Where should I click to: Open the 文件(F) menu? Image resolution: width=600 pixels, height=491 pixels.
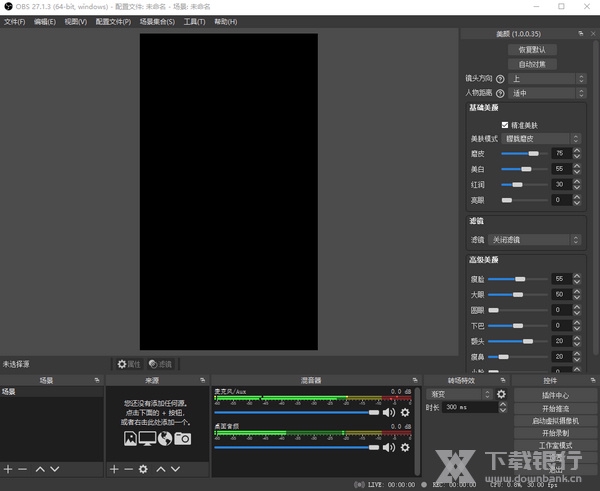coord(14,21)
